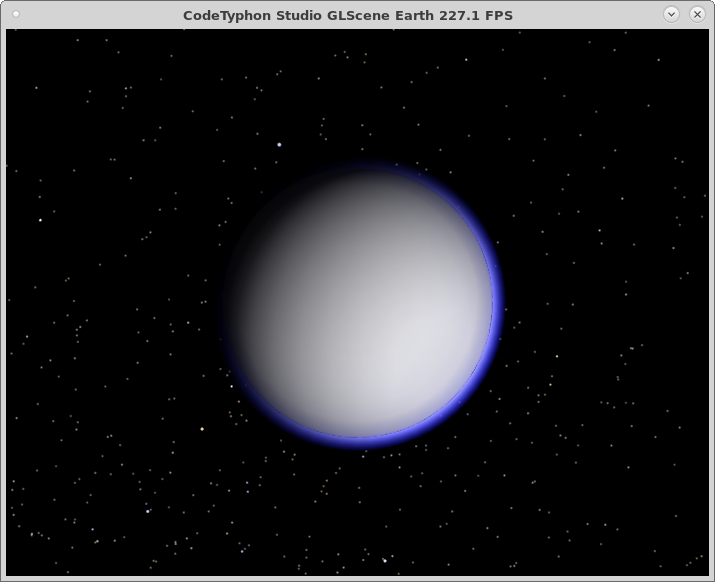The width and height of the screenshot is (715, 582).
Task: Click the blue atmosphere glow on planet edge
Action: pos(498,303)
